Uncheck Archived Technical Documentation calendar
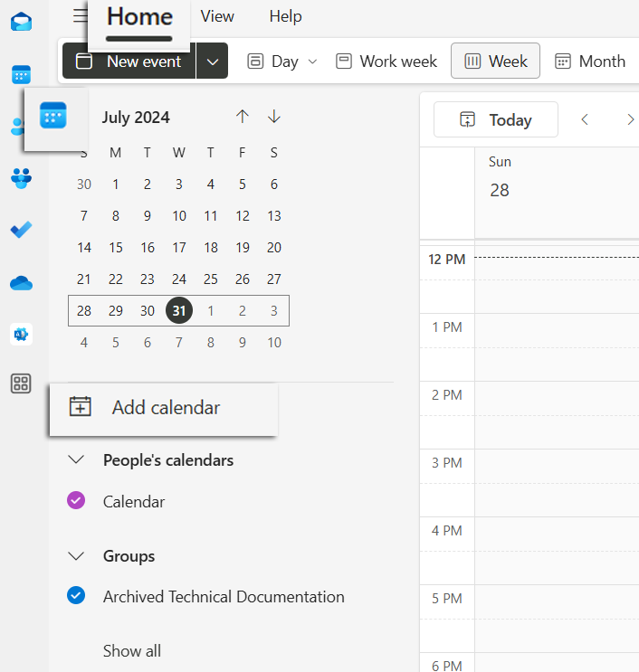Viewport: 639px width, 672px height. [x=76, y=596]
